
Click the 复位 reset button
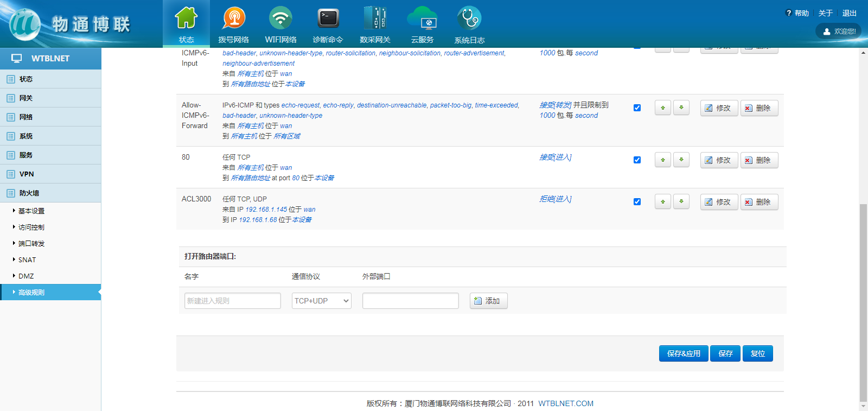(x=758, y=353)
